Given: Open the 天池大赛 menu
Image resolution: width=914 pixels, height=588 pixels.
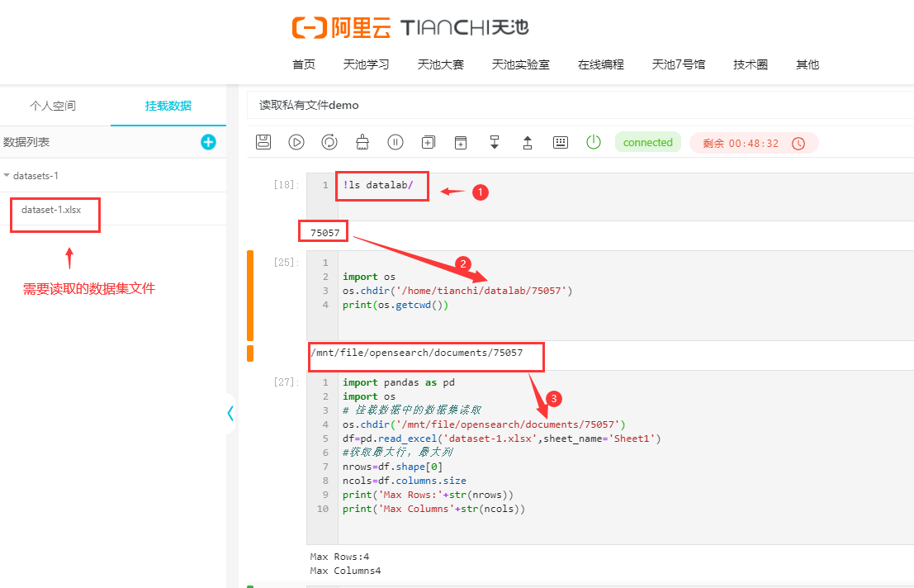Looking at the screenshot, I should point(441,64).
